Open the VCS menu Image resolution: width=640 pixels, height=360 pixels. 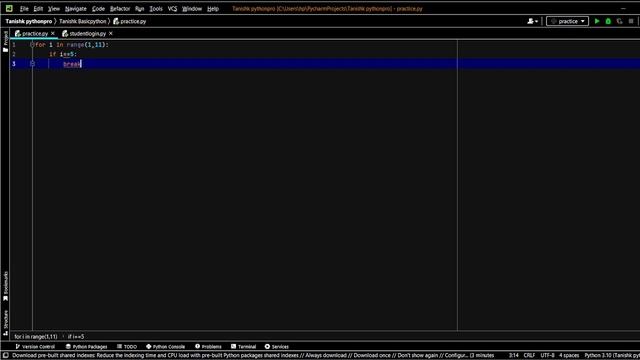coord(172,9)
